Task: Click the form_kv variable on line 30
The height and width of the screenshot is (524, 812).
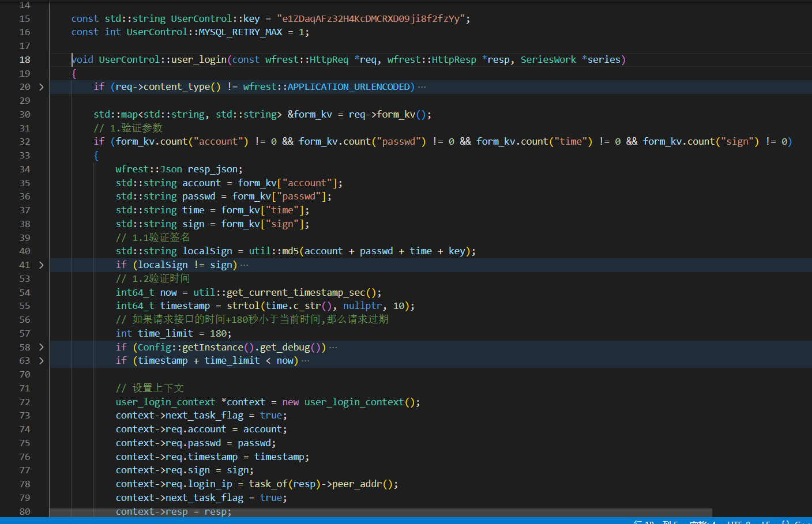Action: 311,114
